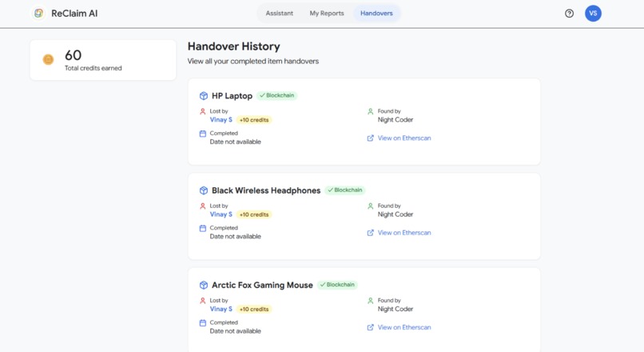
Task: Select the Handovers tab
Action: coord(376,13)
